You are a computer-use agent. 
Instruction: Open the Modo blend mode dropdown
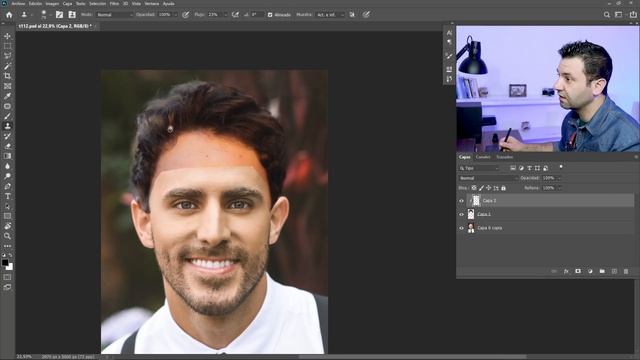(115, 15)
